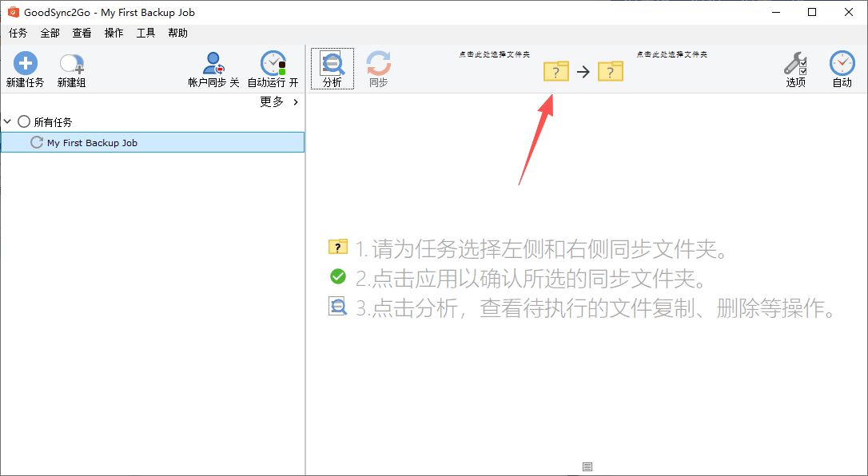This screenshot has height=476, width=868.
Task: Open the Action (操作) menu
Action: pyautogui.click(x=114, y=34)
